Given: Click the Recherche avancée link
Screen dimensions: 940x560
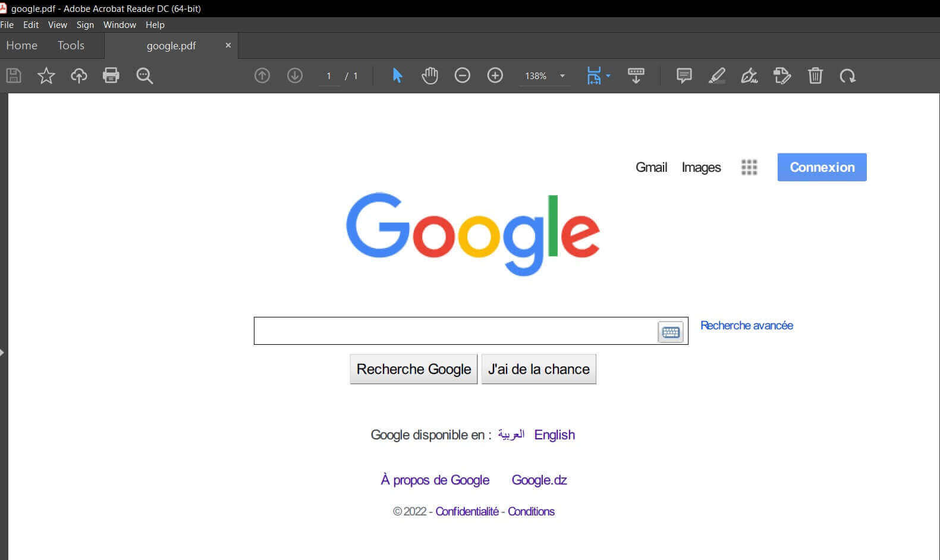Looking at the screenshot, I should [746, 325].
